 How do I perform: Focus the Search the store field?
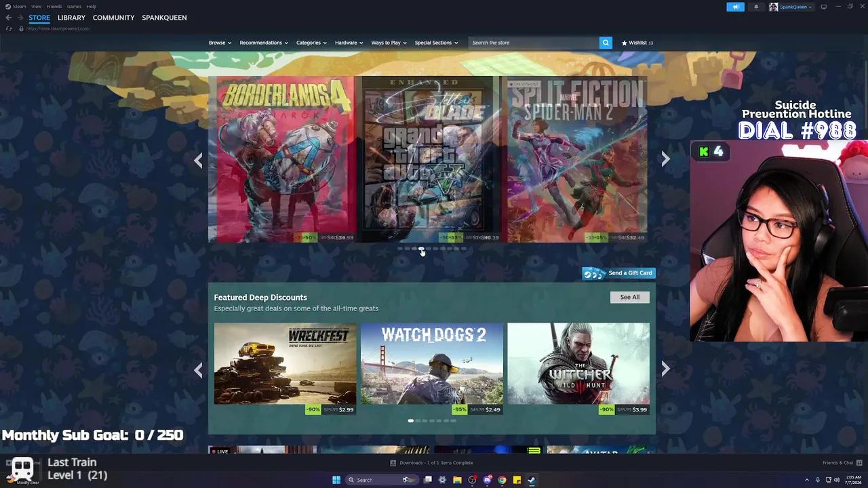coord(534,43)
